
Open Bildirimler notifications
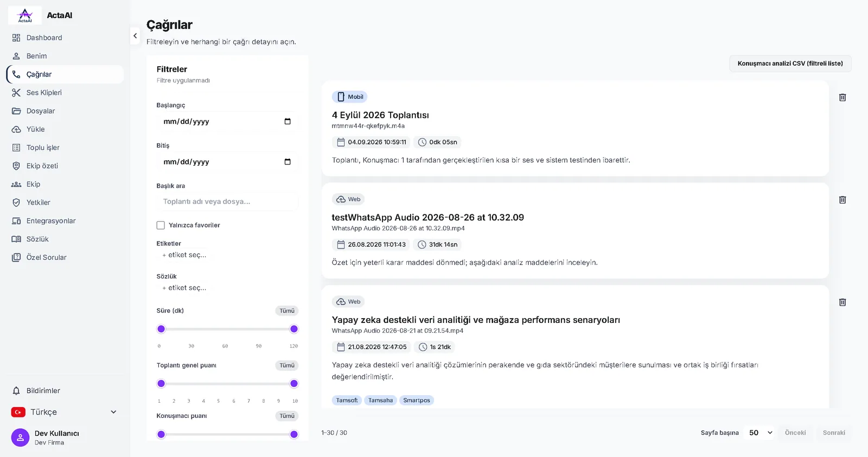coord(65,391)
